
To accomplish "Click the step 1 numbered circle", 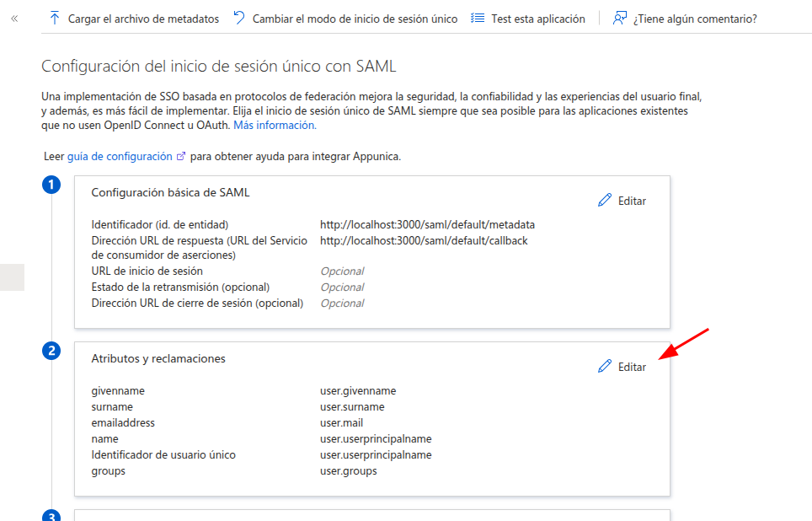I will pyautogui.click(x=51, y=185).
